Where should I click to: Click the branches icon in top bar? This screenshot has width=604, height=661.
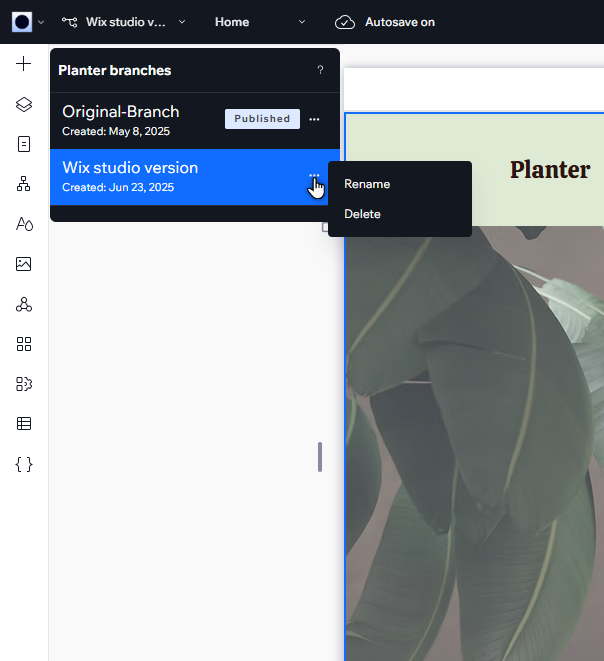point(70,22)
